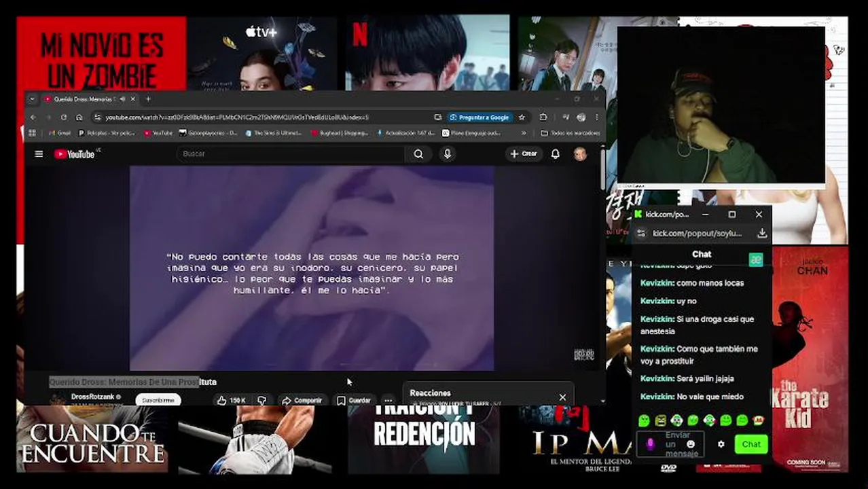Dislike the video with thumbs-down
The width and height of the screenshot is (868, 489).
(261, 401)
